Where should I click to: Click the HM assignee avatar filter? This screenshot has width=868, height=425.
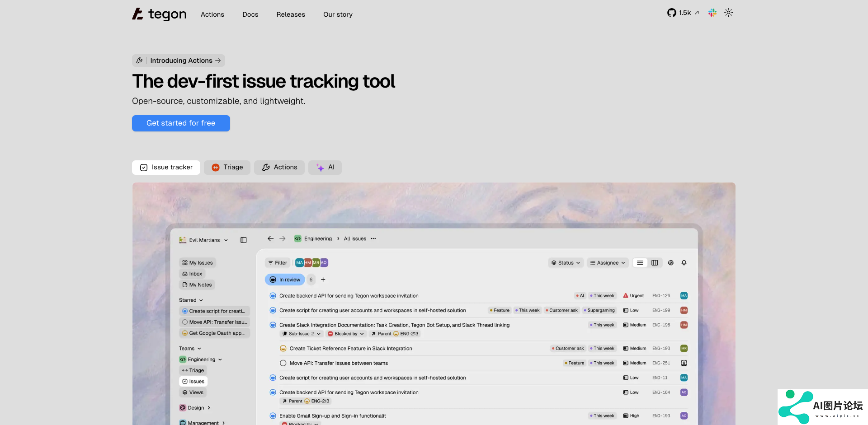point(307,262)
